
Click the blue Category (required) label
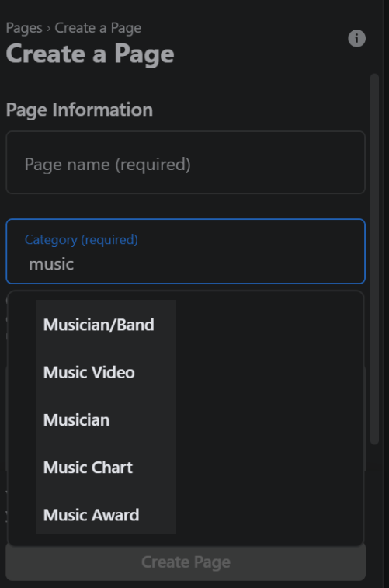[82, 239]
